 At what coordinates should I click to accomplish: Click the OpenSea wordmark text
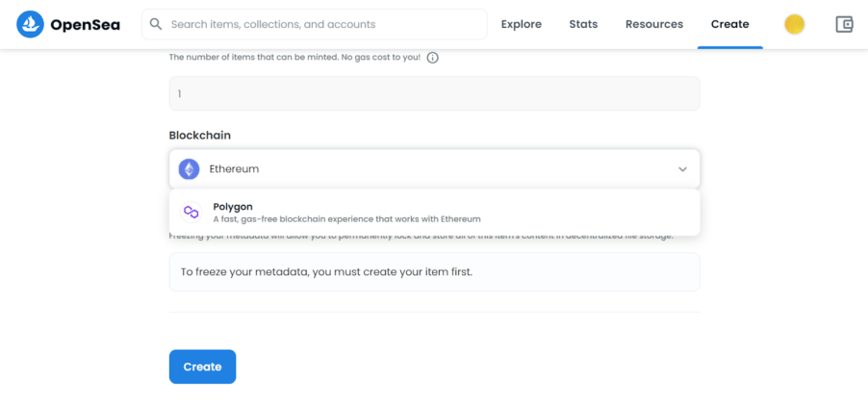(85, 24)
